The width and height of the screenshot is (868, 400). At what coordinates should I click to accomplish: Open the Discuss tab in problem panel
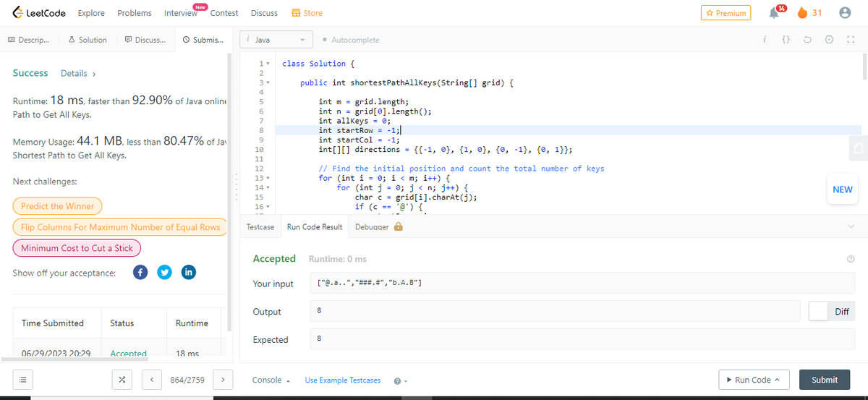145,40
